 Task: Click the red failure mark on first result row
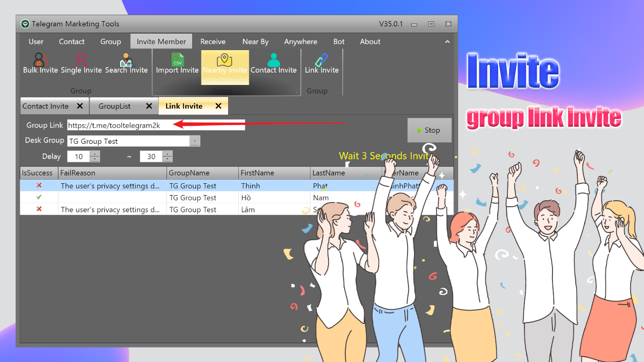pos(39,185)
